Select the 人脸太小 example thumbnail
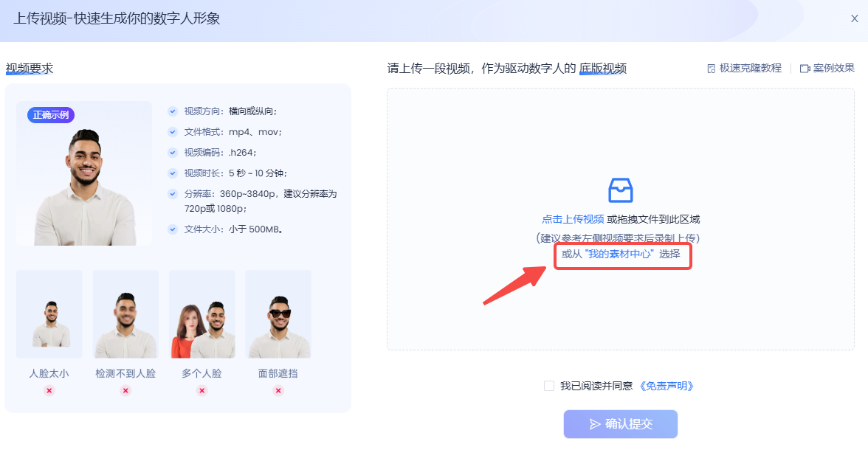868x450 pixels. pyautogui.click(x=49, y=314)
